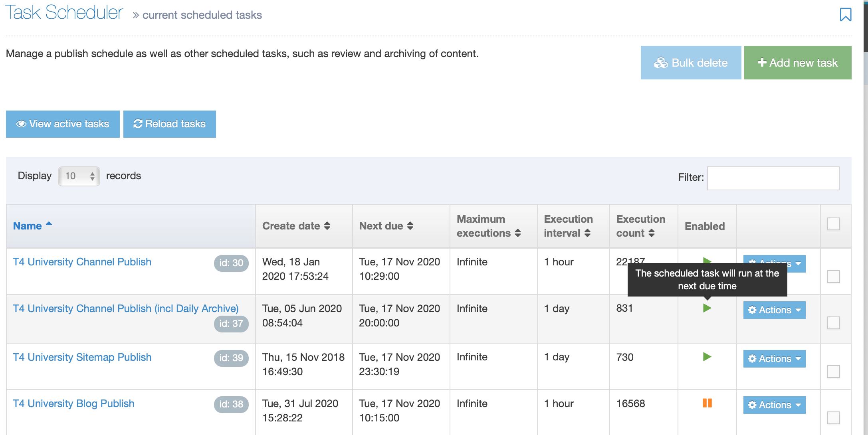Click the cube icon on Bulk delete
Screen dimensions: 868x435
pyautogui.click(x=662, y=63)
